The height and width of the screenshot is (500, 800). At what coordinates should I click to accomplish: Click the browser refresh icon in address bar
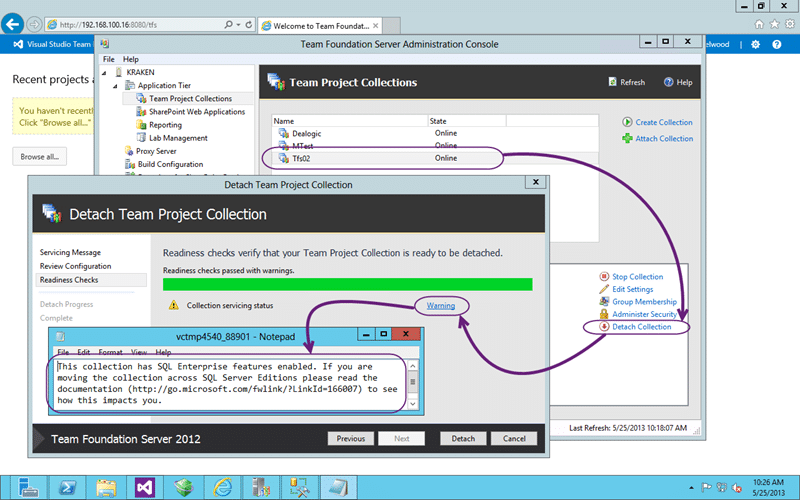click(x=248, y=24)
